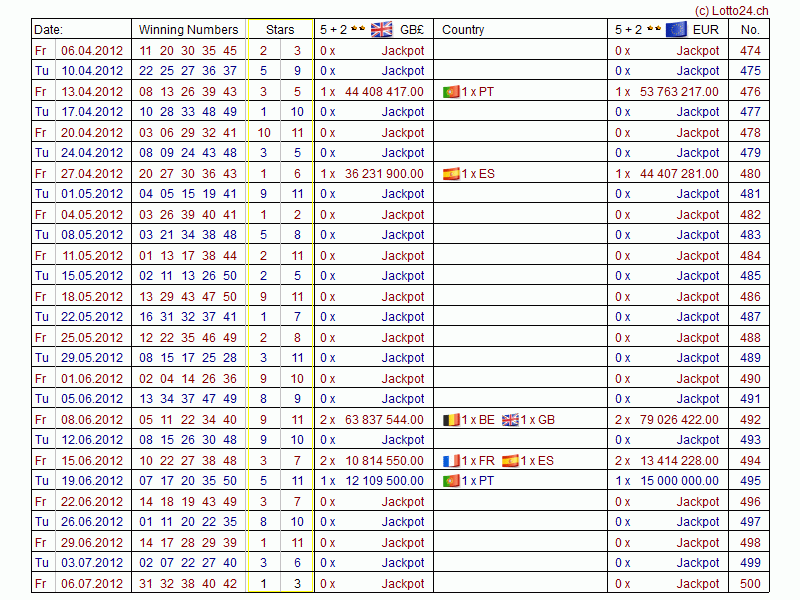Click the UK flag in the GB£ header

point(381,29)
